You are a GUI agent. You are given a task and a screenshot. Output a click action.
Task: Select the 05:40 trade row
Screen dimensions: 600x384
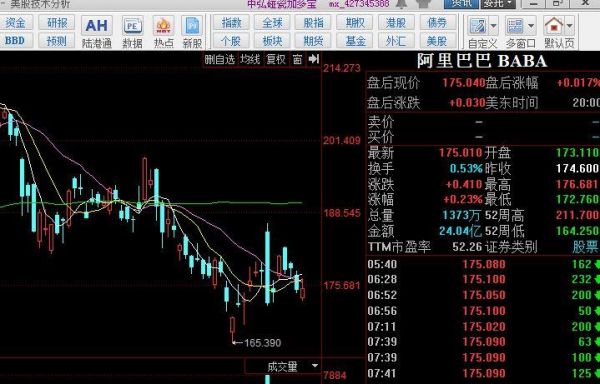tap(483, 264)
